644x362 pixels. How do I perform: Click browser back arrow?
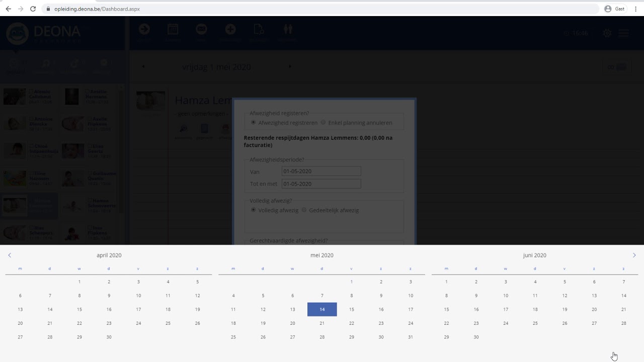coord(8,9)
